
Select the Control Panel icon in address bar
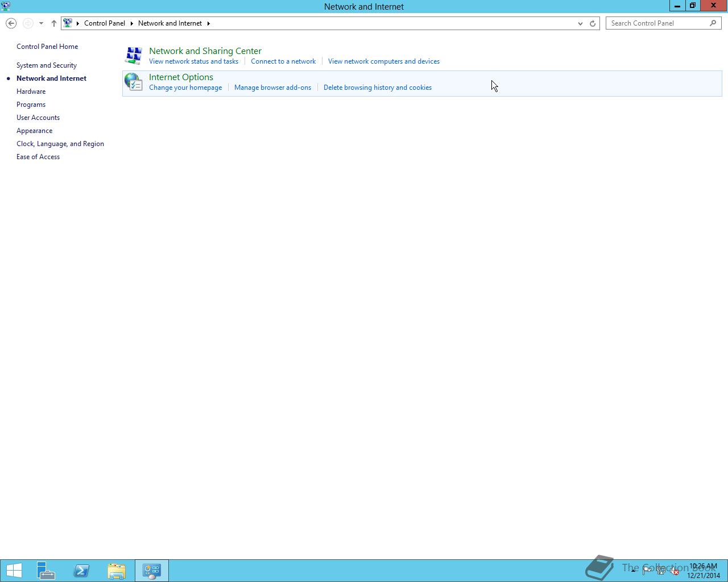68,23
